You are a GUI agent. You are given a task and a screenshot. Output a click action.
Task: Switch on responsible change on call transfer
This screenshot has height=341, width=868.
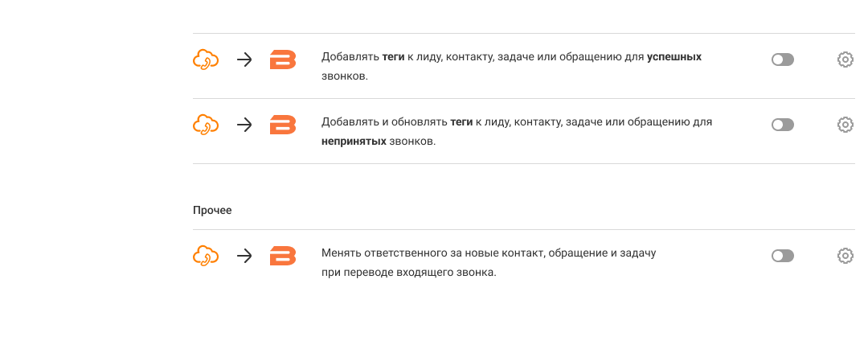tap(782, 256)
